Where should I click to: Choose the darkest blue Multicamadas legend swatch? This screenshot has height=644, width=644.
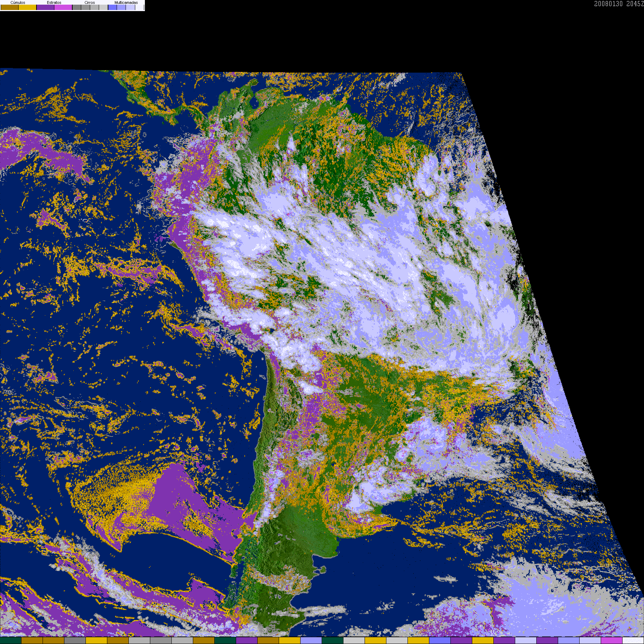112,7
